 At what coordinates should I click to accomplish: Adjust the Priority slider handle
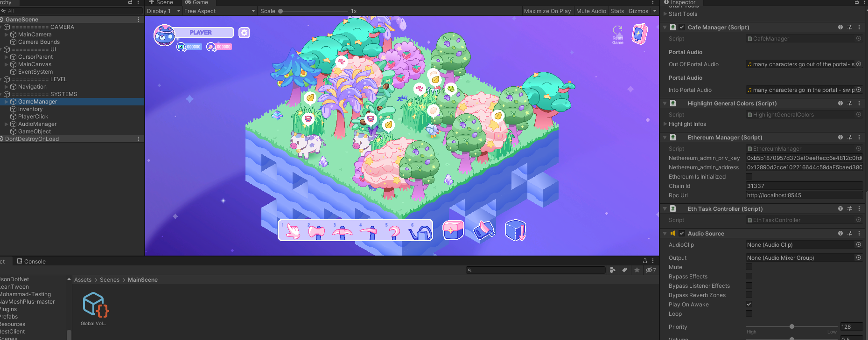click(x=792, y=327)
